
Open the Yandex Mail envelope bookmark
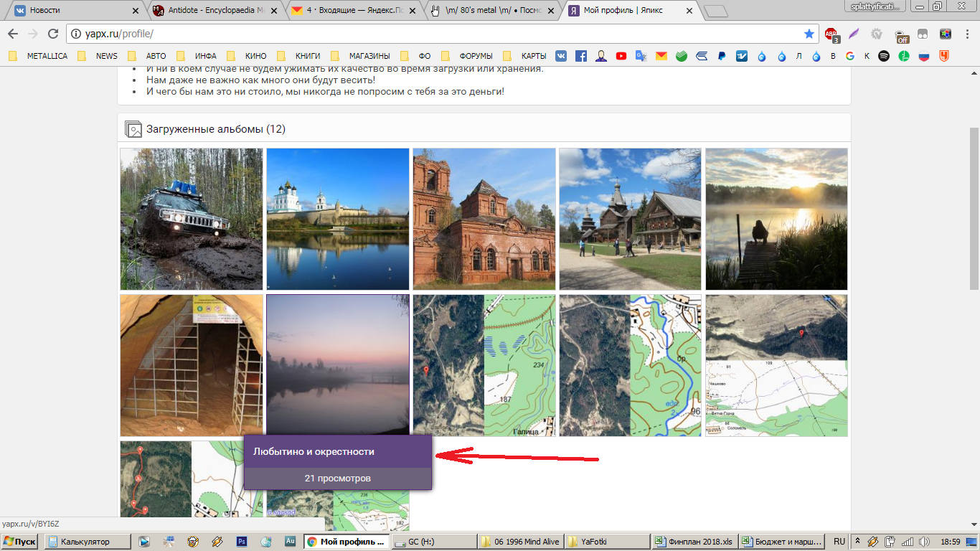pos(661,56)
